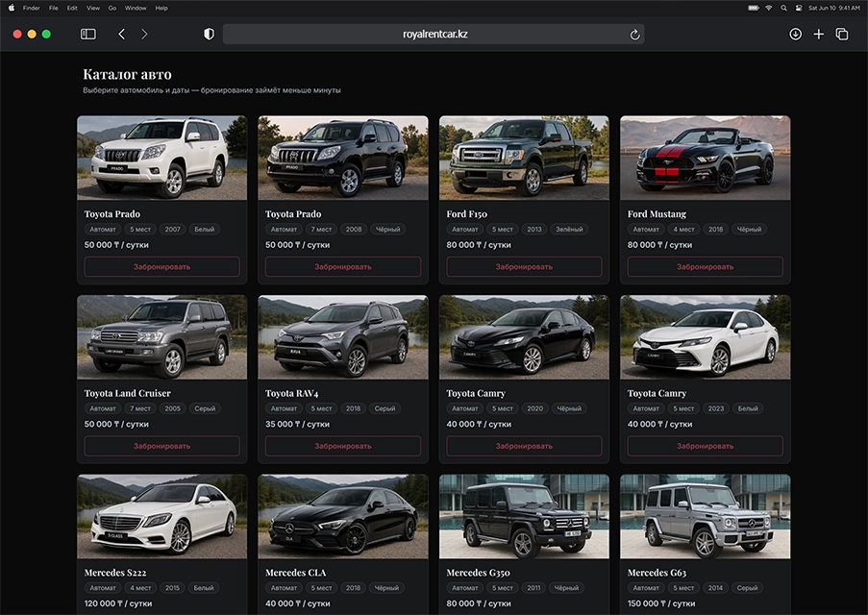Open the Apple menu

[x=12, y=8]
